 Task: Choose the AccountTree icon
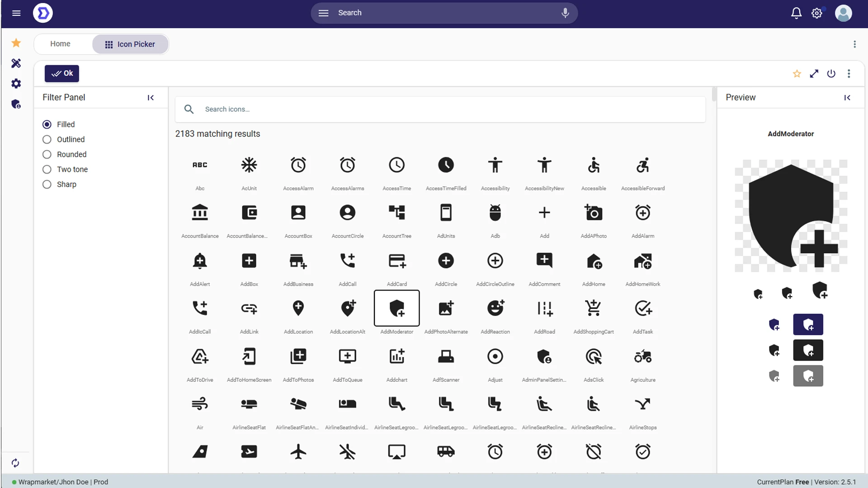coord(397,212)
